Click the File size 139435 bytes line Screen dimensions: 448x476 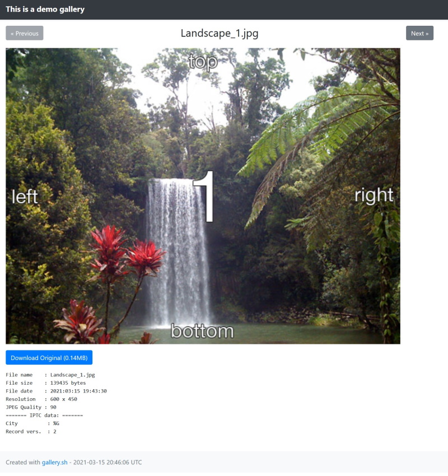[x=46, y=383]
